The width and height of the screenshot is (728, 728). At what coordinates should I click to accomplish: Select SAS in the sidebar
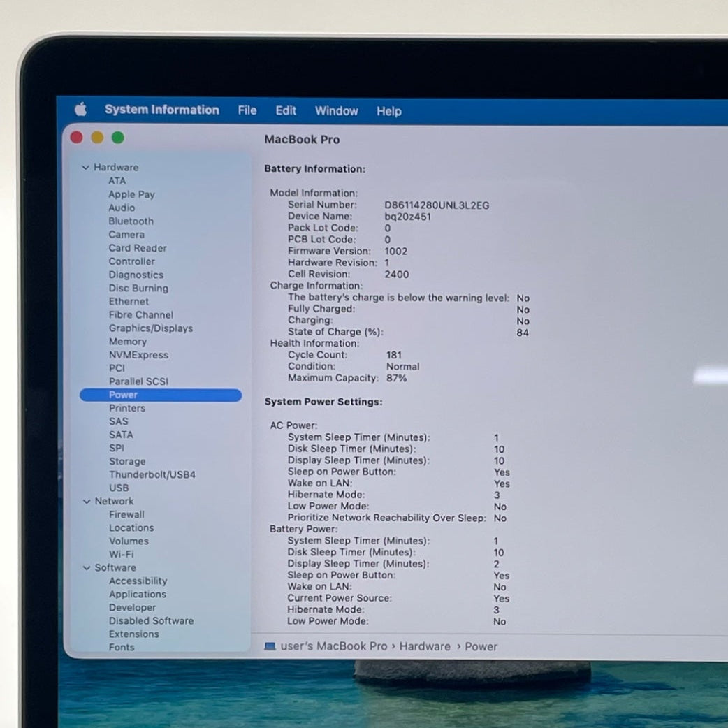118,421
